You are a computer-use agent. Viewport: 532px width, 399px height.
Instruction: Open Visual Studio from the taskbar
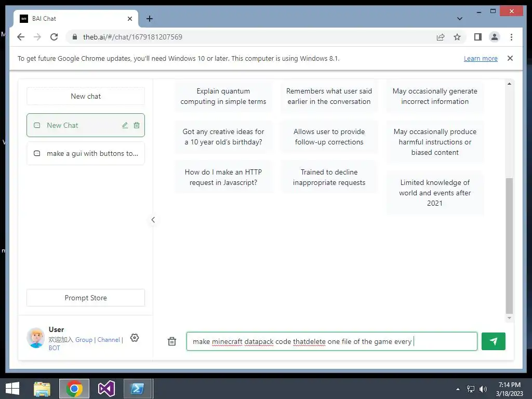click(106, 389)
